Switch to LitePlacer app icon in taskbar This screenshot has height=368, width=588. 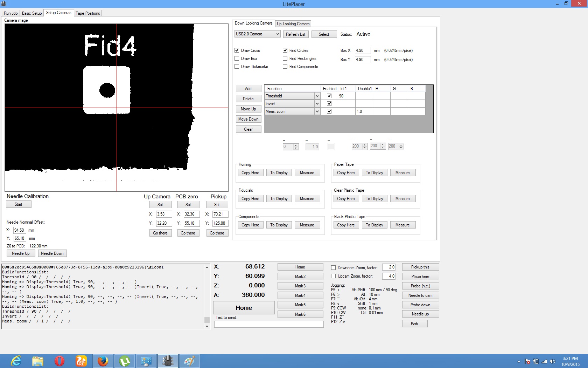click(x=168, y=361)
